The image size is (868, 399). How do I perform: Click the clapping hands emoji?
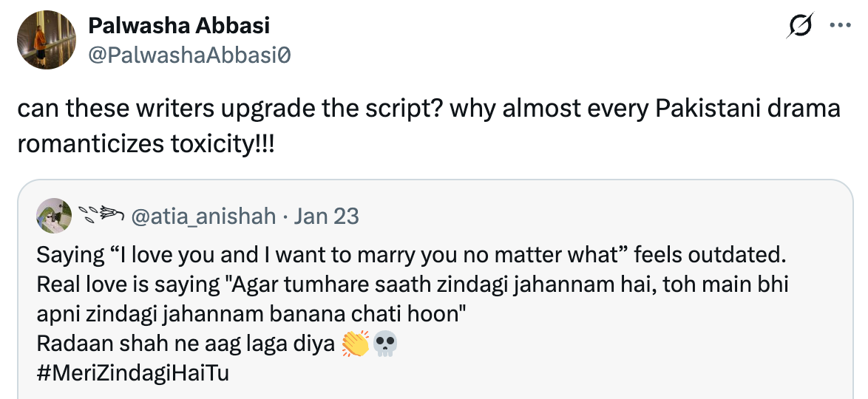point(356,345)
